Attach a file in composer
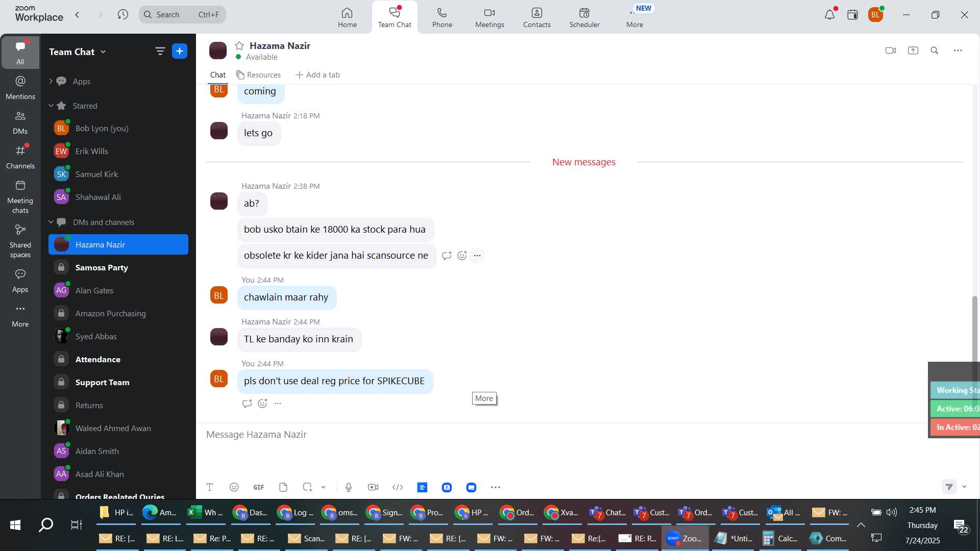Image resolution: width=980 pixels, height=551 pixels. (283, 487)
